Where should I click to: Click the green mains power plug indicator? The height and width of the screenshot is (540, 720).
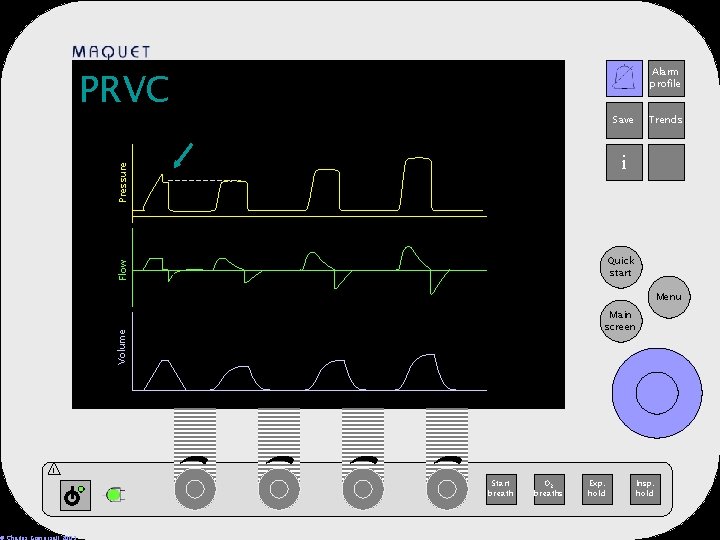point(115,495)
